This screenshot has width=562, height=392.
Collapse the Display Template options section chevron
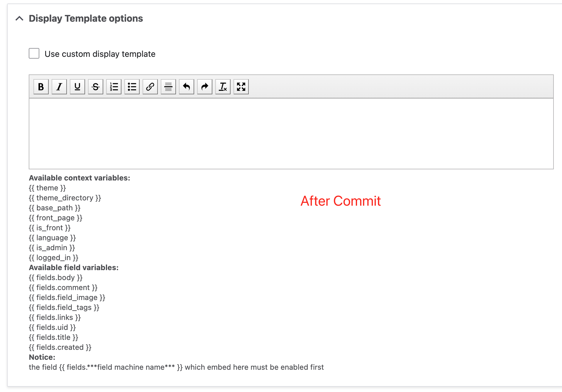point(19,18)
